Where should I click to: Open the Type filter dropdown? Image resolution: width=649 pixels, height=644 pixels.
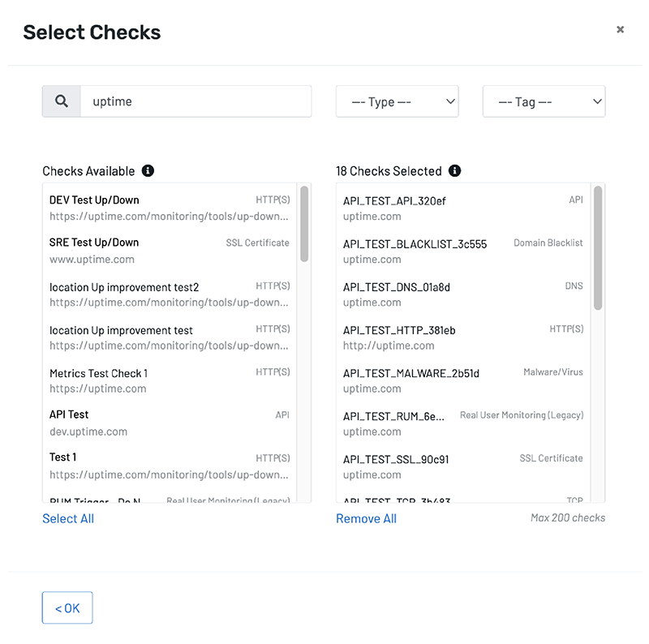point(397,101)
